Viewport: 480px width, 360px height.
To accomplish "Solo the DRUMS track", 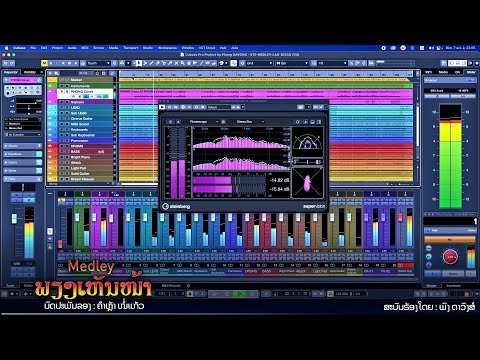I will [67, 146].
